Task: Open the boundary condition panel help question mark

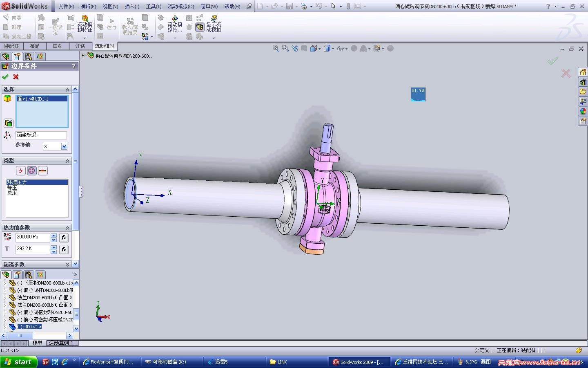Action: [73, 66]
